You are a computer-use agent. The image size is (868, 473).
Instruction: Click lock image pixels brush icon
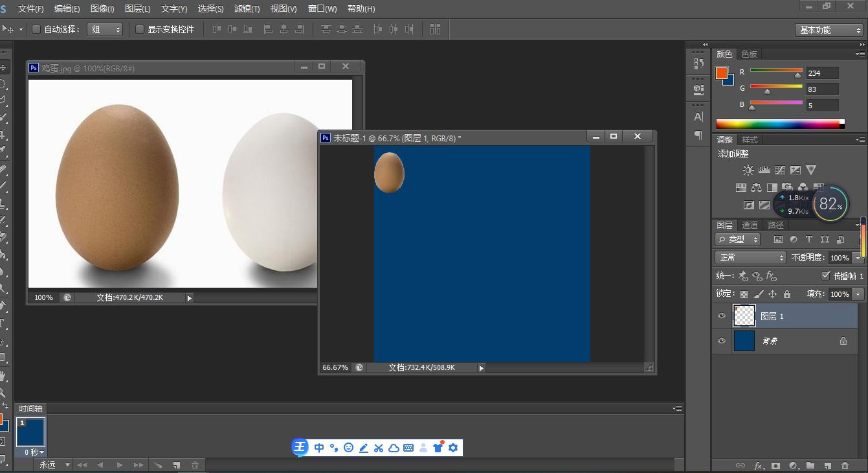coord(759,294)
